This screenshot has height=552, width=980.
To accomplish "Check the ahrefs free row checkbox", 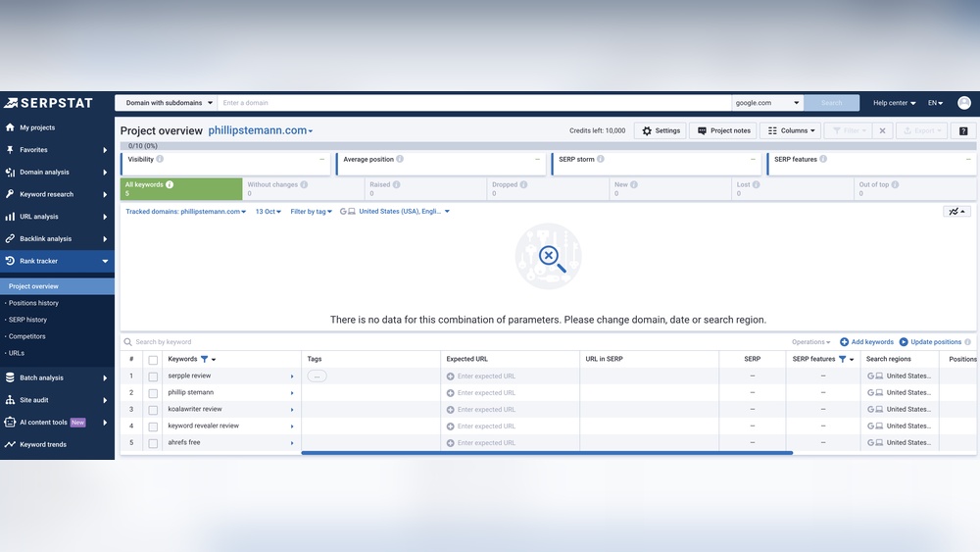I will [x=153, y=443].
